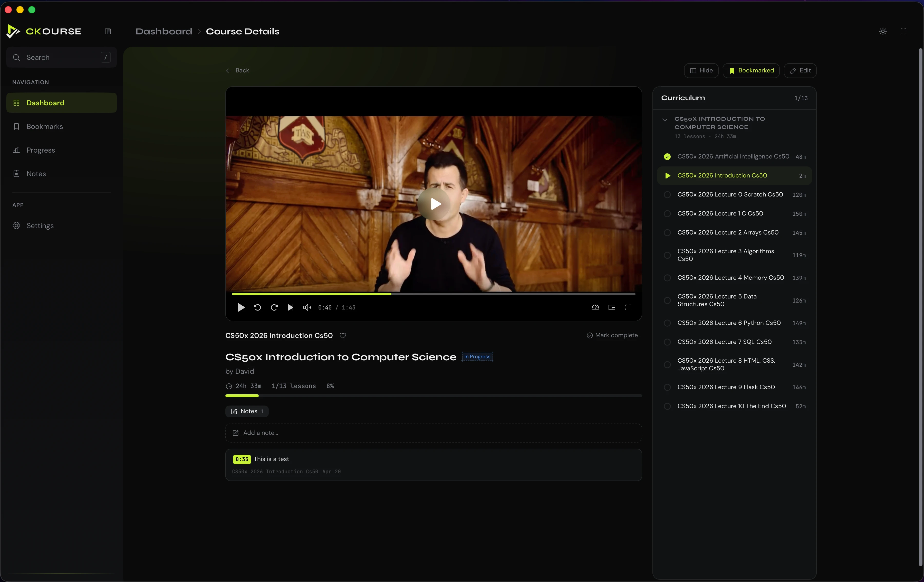
Task: Enable picture-in-picture mode
Action: point(612,307)
